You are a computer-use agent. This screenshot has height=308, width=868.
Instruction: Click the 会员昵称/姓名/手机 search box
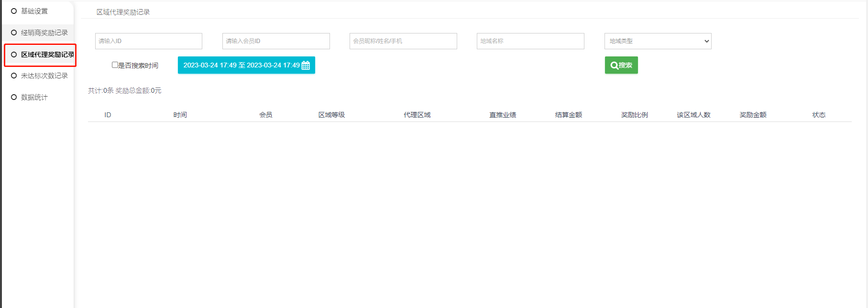click(x=403, y=41)
